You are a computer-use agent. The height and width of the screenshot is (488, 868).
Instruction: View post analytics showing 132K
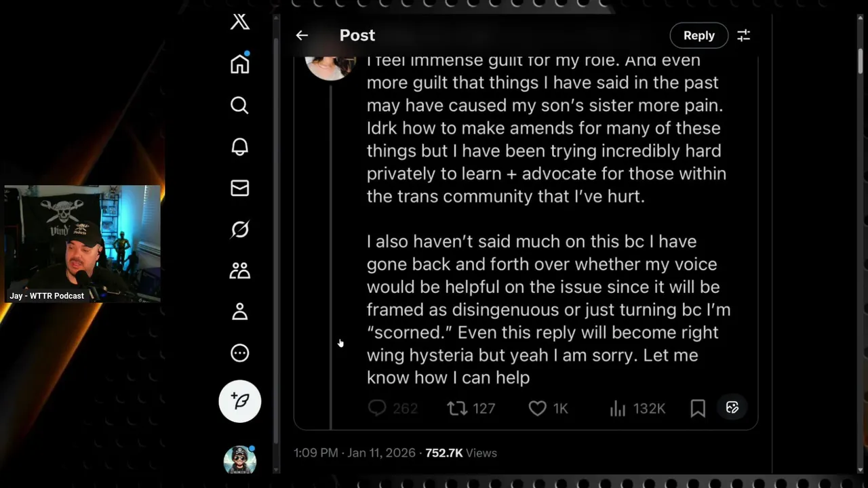coord(617,408)
